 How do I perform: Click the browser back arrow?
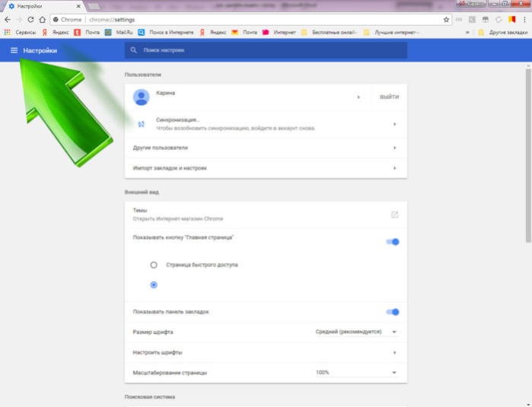tap(8, 20)
